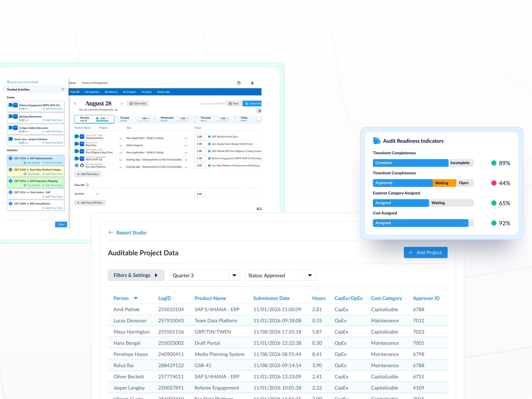
Task: Click the GitHub icon on Fan Data Platform row
Action: pyautogui.click(x=82, y=165)
